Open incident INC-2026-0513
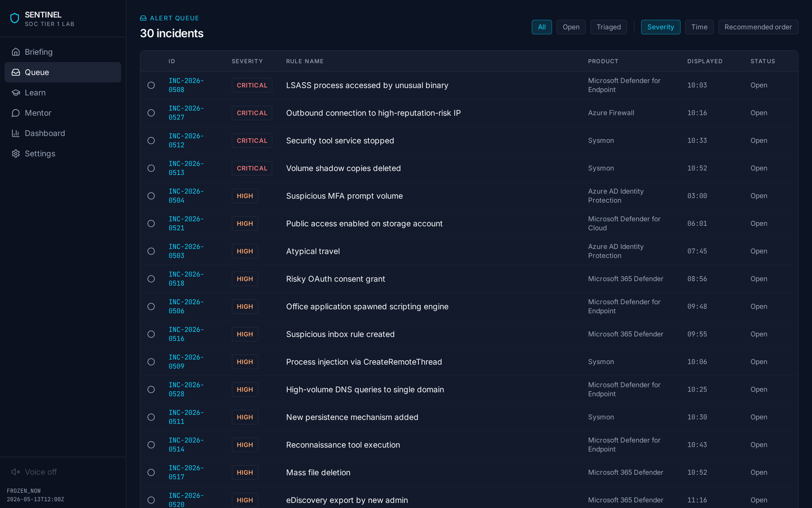Viewport: 812px width, 508px height. pos(186,168)
